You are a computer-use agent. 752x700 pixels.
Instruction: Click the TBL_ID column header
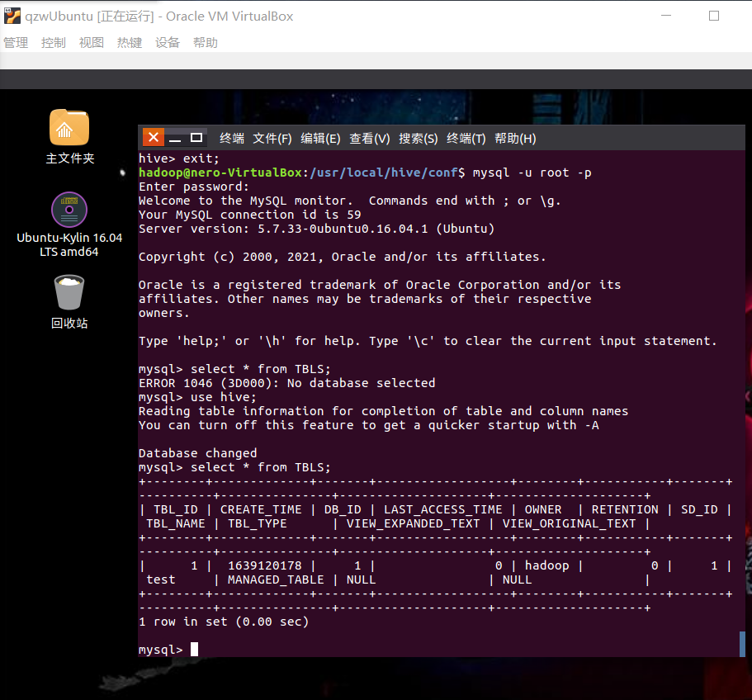pos(176,509)
